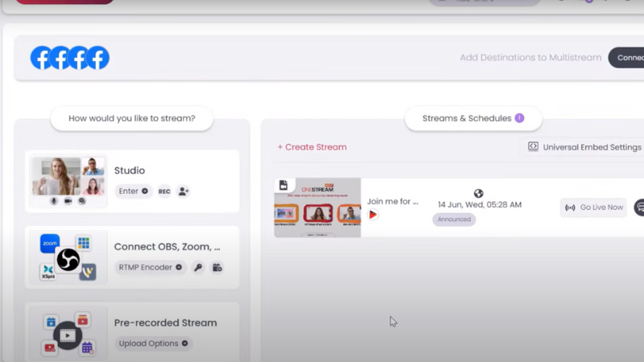Viewport: 644px width, 362px height.
Task: Open the Streams & Schedules tab
Action: point(473,118)
